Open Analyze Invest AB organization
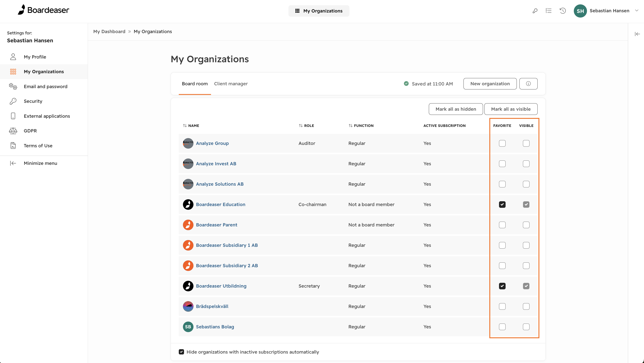 (216, 164)
